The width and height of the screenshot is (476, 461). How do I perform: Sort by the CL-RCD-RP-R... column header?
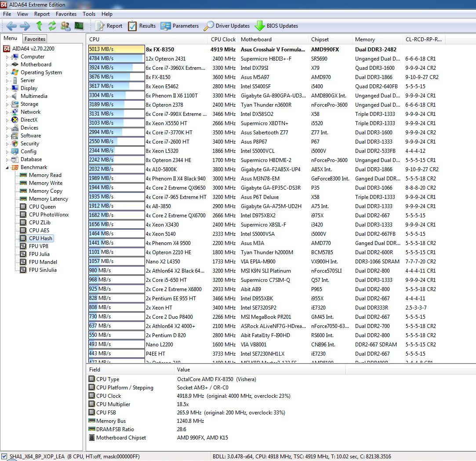(x=425, y=40)
